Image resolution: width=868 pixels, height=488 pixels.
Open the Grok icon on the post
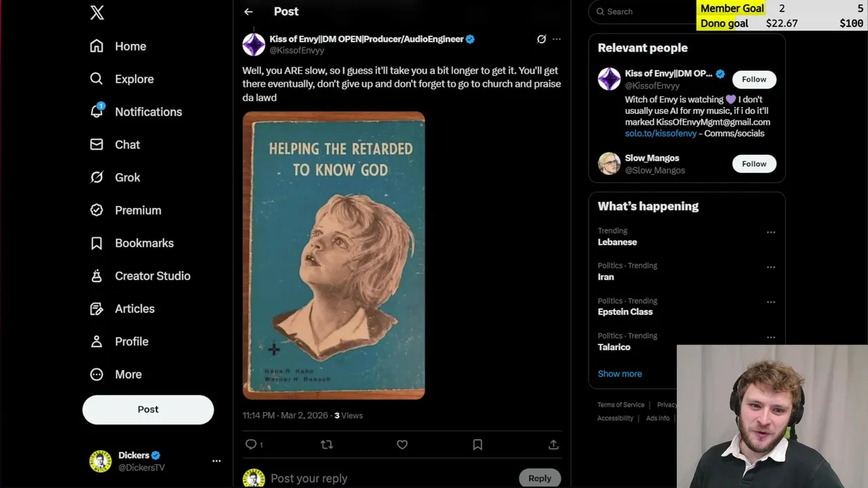541,39
